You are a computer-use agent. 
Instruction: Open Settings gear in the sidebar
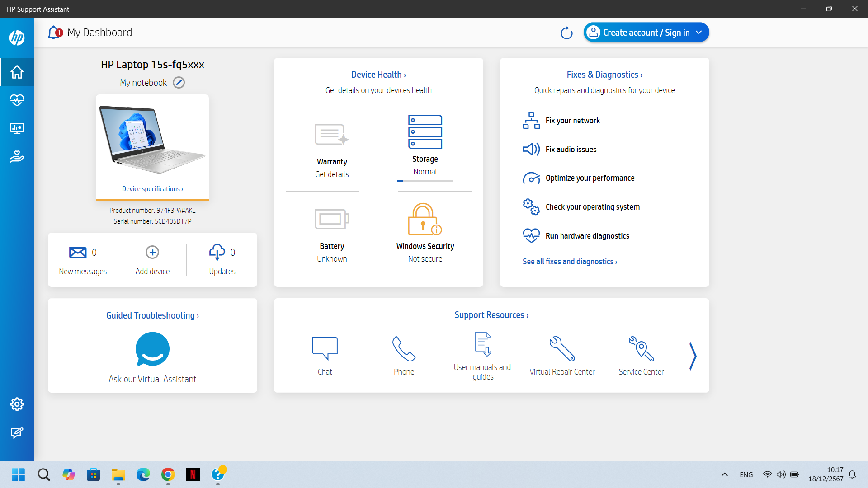[x=17, y=404]
